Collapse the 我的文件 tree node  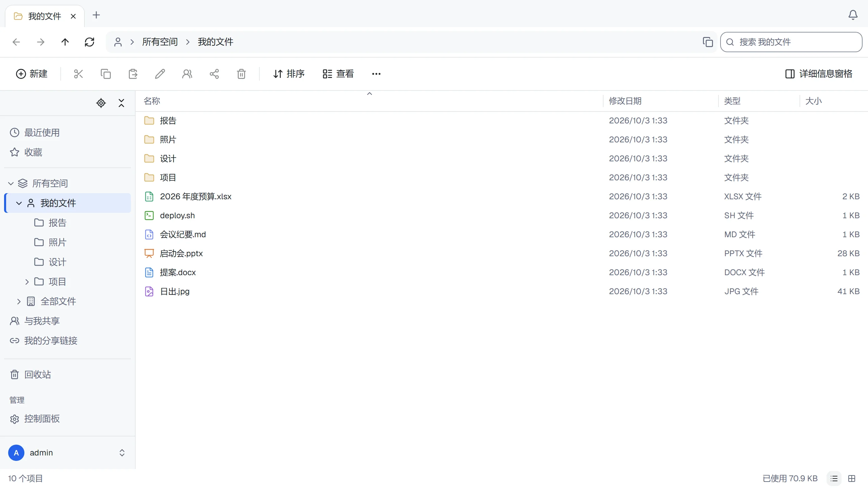point(19,203)
